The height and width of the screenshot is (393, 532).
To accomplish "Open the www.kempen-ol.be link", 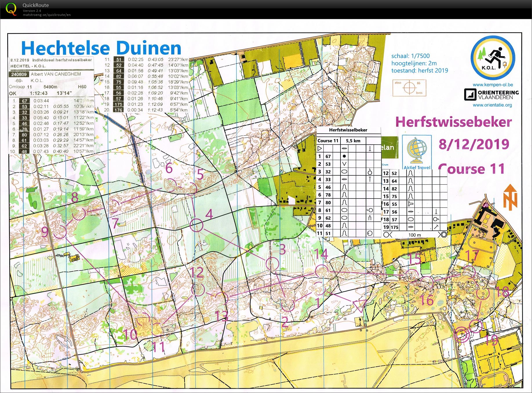I will tap(493, 85).
